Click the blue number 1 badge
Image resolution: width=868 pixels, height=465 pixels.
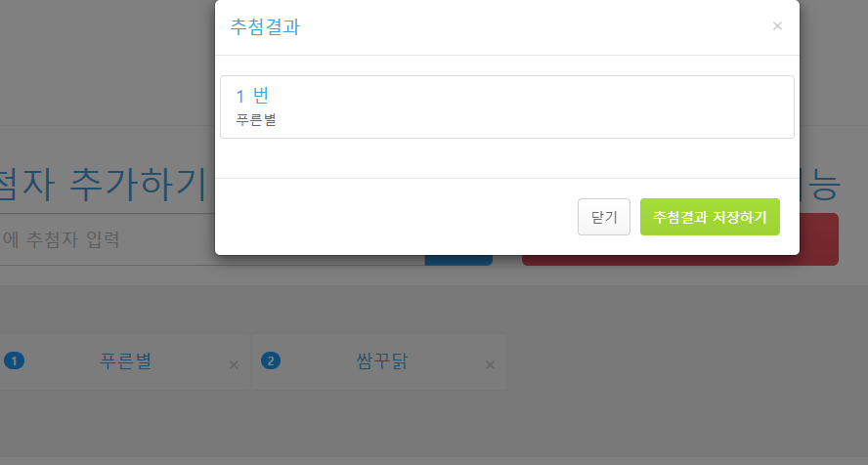(15, 361)
